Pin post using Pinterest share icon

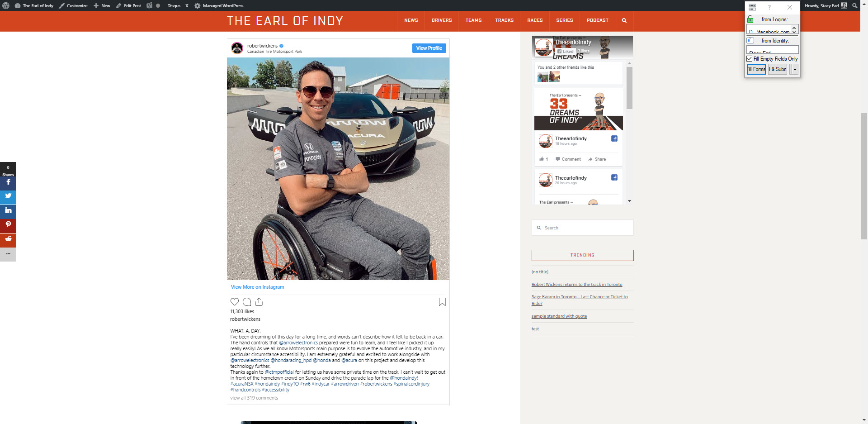coord(8,225)
